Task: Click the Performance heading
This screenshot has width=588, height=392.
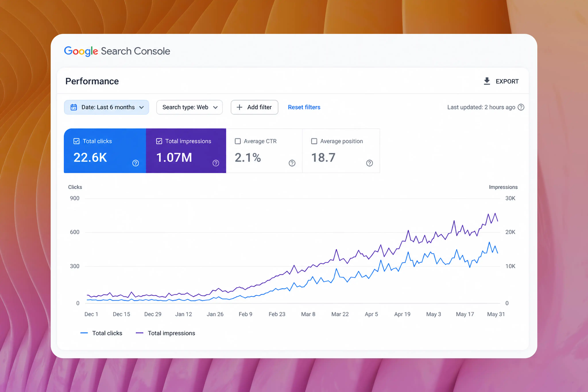Action: tap(92, 81)
